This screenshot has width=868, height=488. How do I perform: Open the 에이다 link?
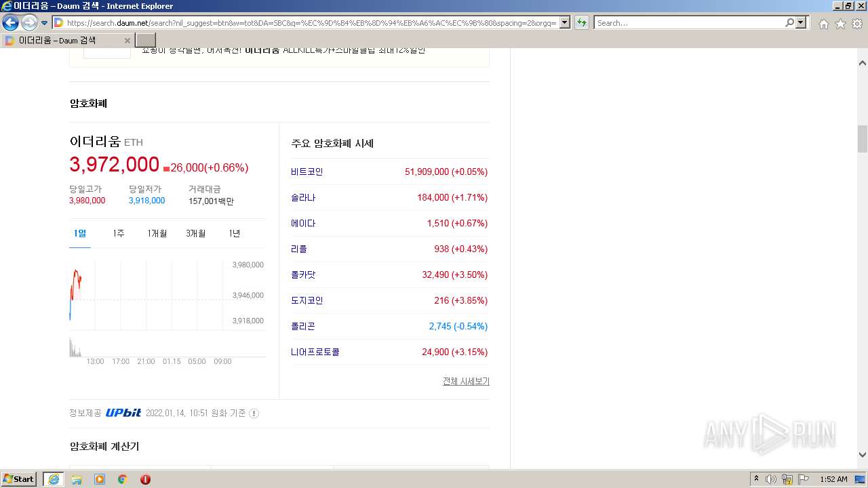[x=303, y=224]
